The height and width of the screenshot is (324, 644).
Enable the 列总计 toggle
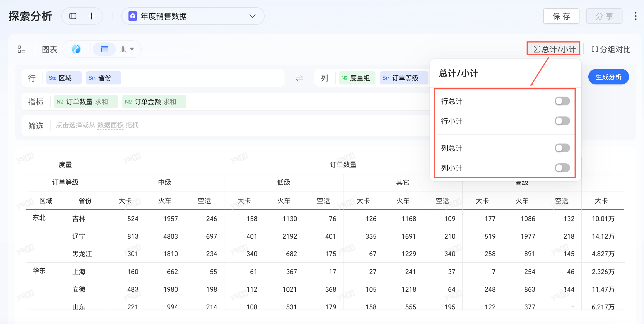pyautogui.click(x=562, y=148)
